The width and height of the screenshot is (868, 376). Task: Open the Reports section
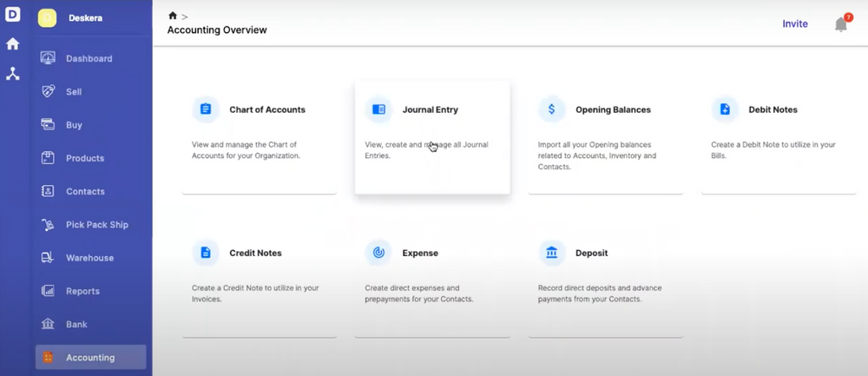82,291
